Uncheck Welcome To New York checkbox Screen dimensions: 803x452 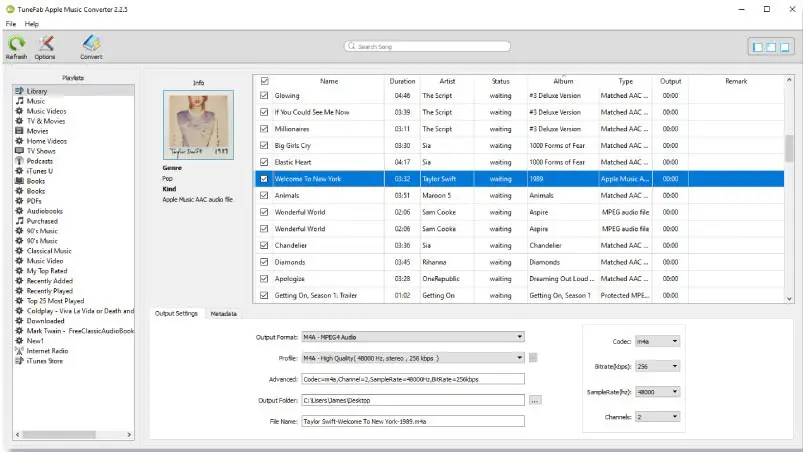pyautogui.click(x=264, y=179)
